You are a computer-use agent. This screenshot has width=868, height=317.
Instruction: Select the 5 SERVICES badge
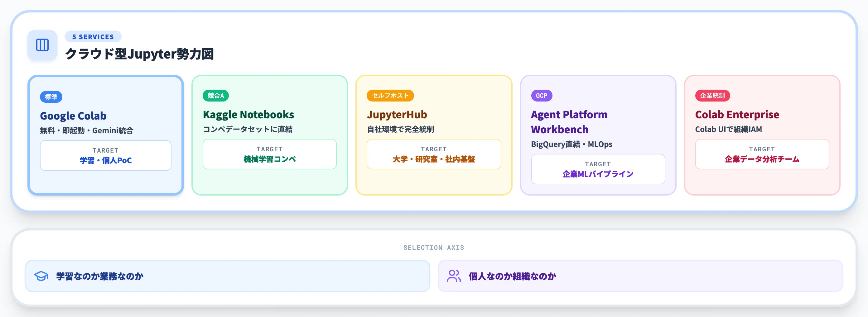[93, 37]
